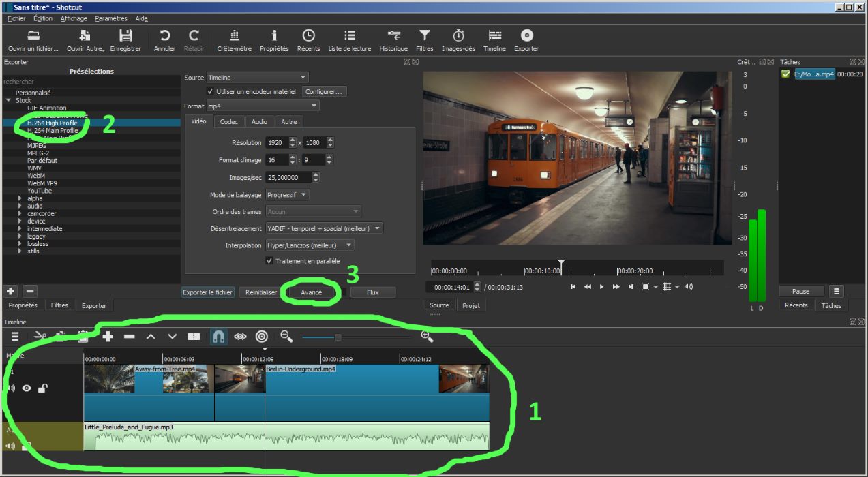
Task: Click the Exporter le fichier button
Action: click(x=208, y=292)
